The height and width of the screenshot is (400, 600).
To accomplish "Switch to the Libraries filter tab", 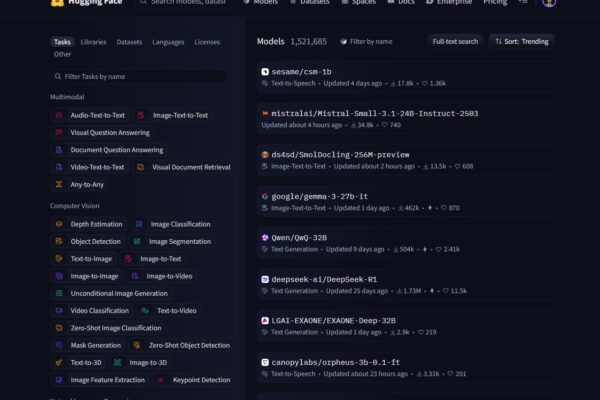I will tap(93, 42).
